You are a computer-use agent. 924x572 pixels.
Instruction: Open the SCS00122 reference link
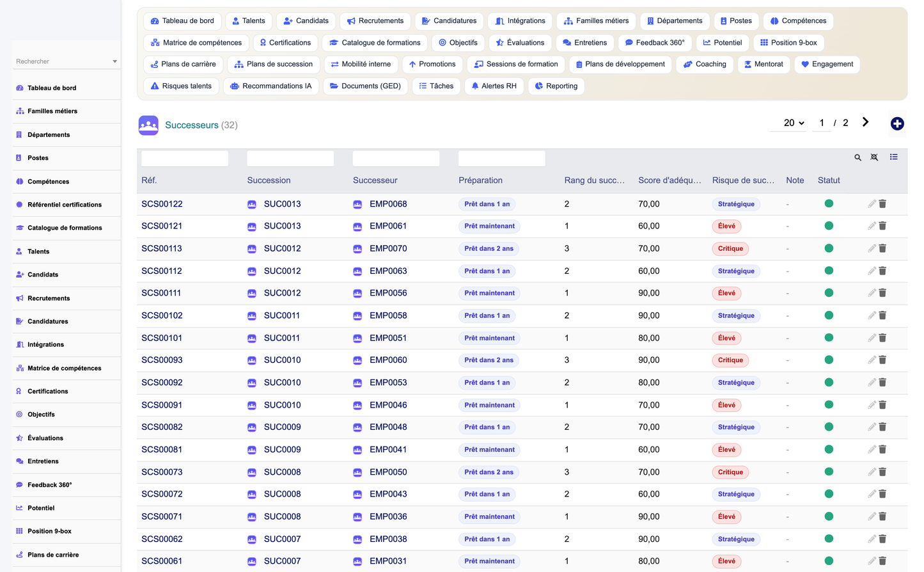click(x=162, y=204)
